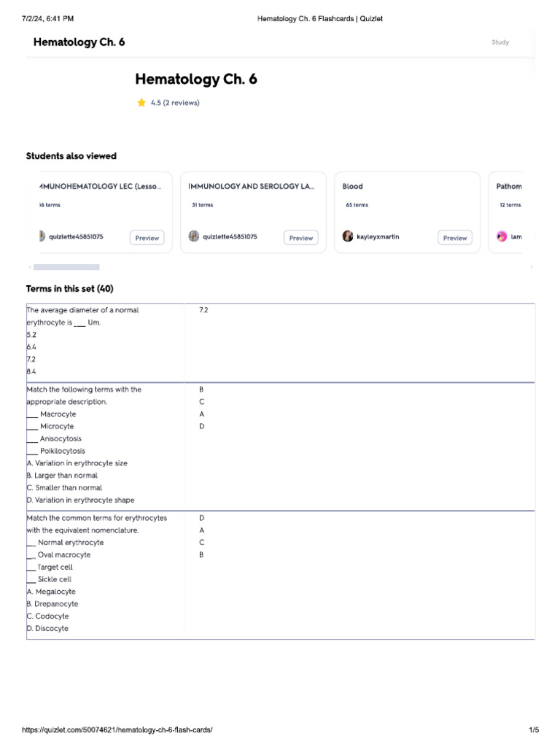The height and width of the screenshot is (747, 560).
Task: Open the Study option in the header
Action: (500, 42)
